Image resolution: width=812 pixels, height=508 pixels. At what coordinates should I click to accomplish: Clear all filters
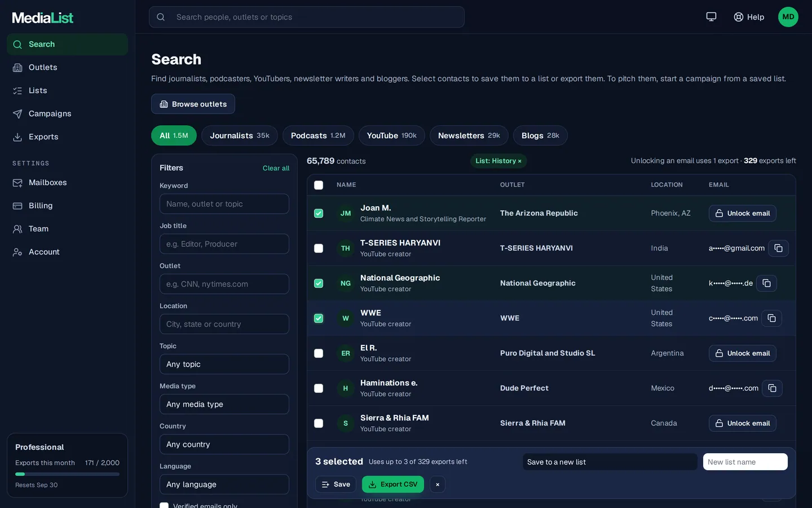pos(276,168)
